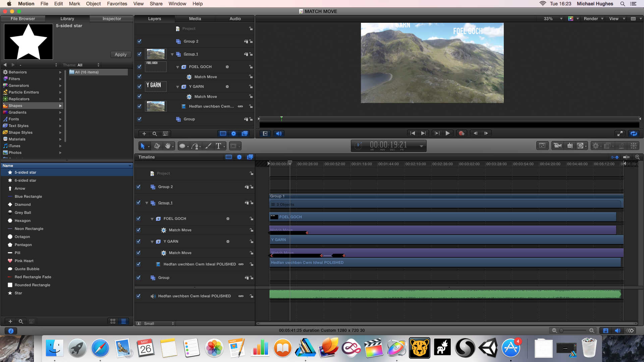This screenshot has height=362, width=644.
Task: Switch to the Inspector tab
Action: [112, 19]
